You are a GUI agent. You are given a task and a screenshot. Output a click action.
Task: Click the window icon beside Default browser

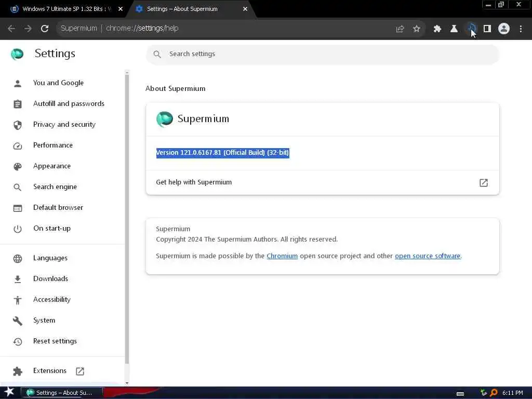(18, 208)
